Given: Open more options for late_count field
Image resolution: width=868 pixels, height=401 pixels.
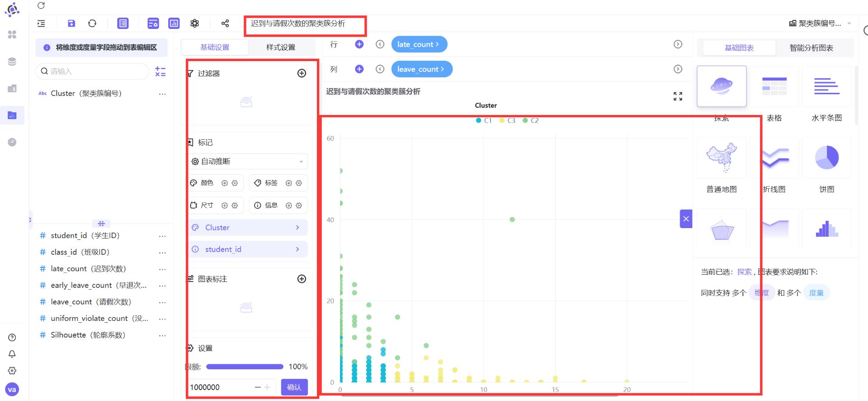Looking at the screenshot, I should click(x=162, y=269).
